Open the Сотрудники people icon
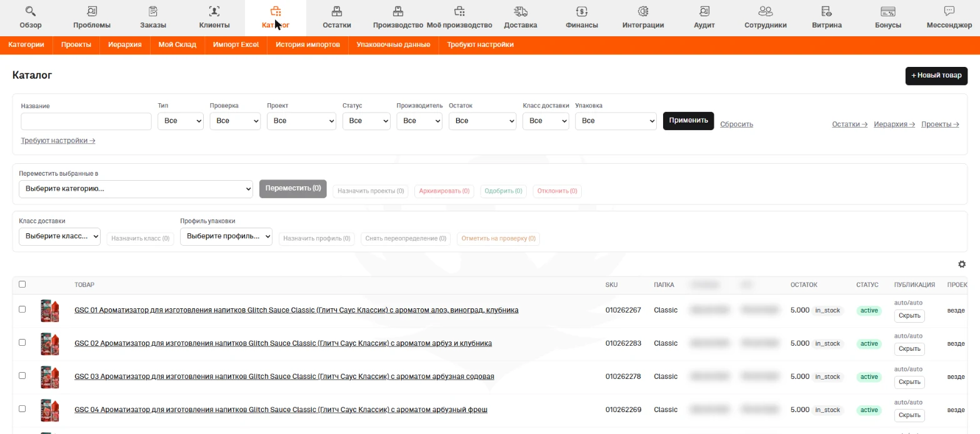Screen dimensions: 980x434 (x=766, y=11)
